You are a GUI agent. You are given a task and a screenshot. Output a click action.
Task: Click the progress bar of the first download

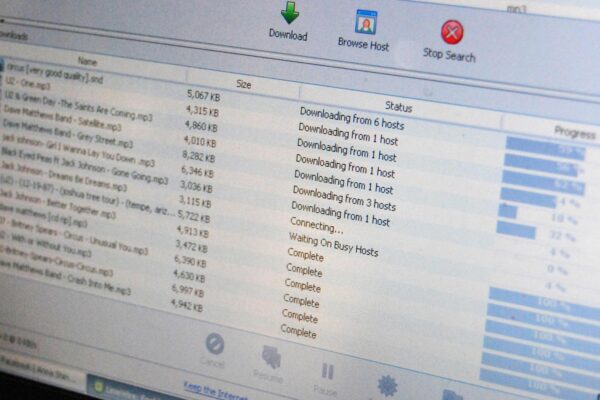[545, 150]
